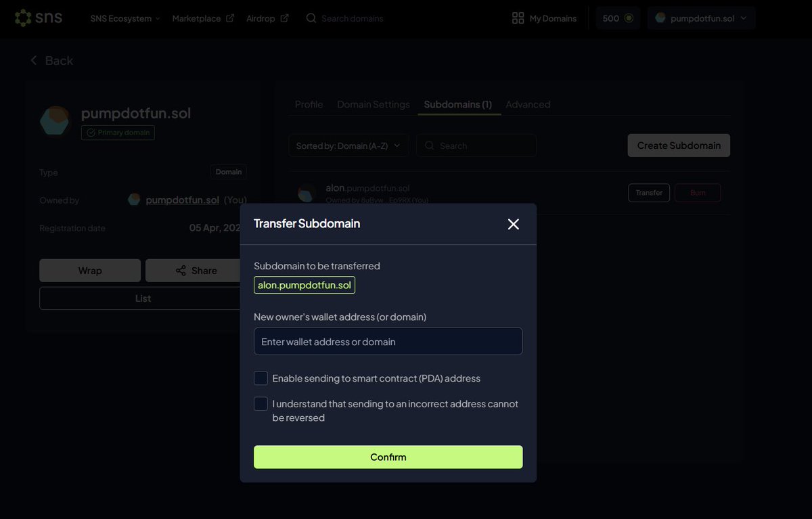This screenshot has height=519, width=812.
Task: Click the Registration date value
Action: click(x=215, y=228)
